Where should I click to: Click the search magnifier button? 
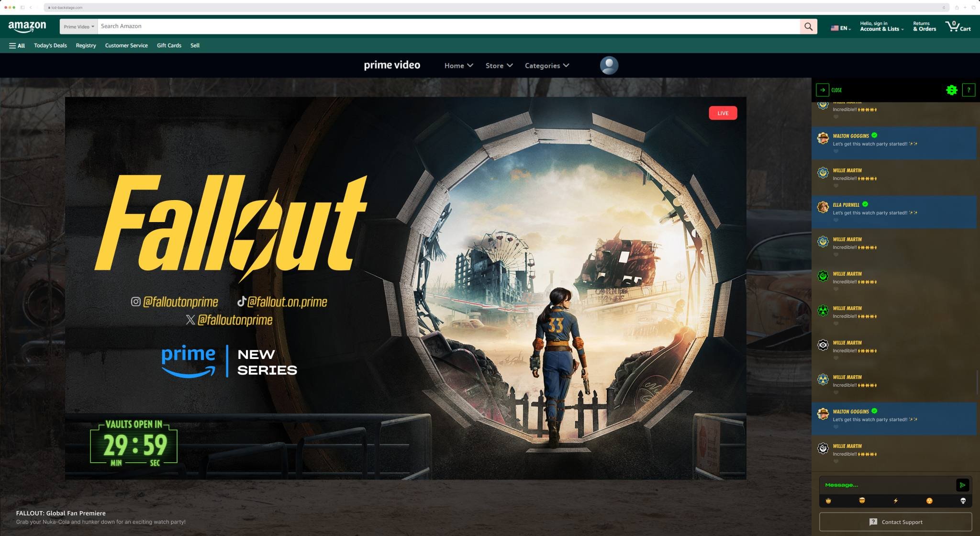pos(808,26)
